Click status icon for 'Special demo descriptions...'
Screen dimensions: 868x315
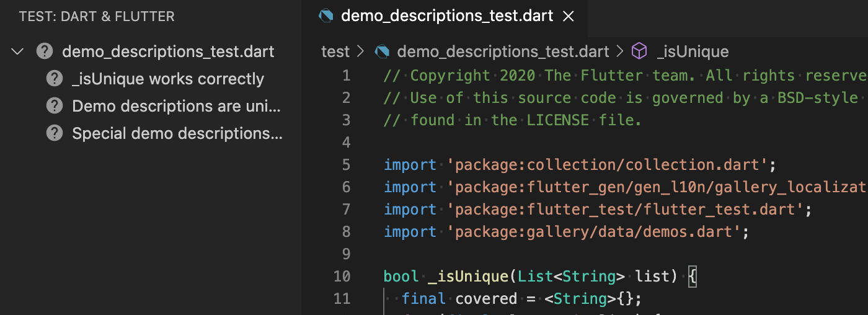pos(55,133)
